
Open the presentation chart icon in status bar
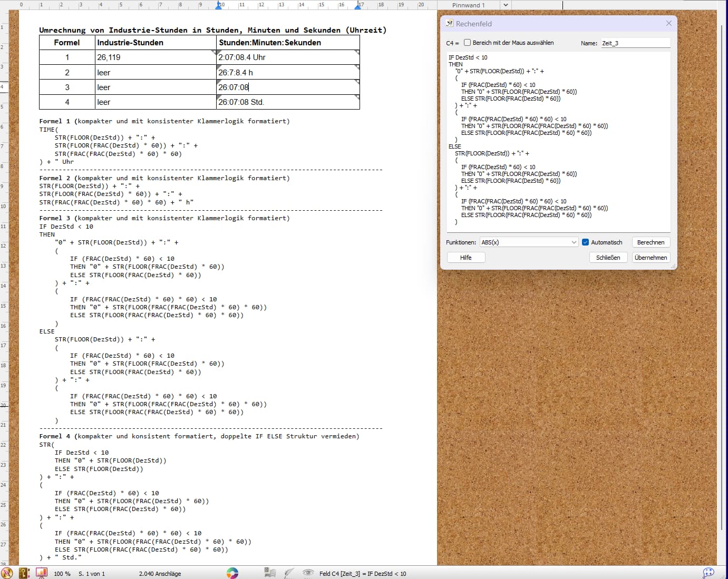[x=41, y=573]
